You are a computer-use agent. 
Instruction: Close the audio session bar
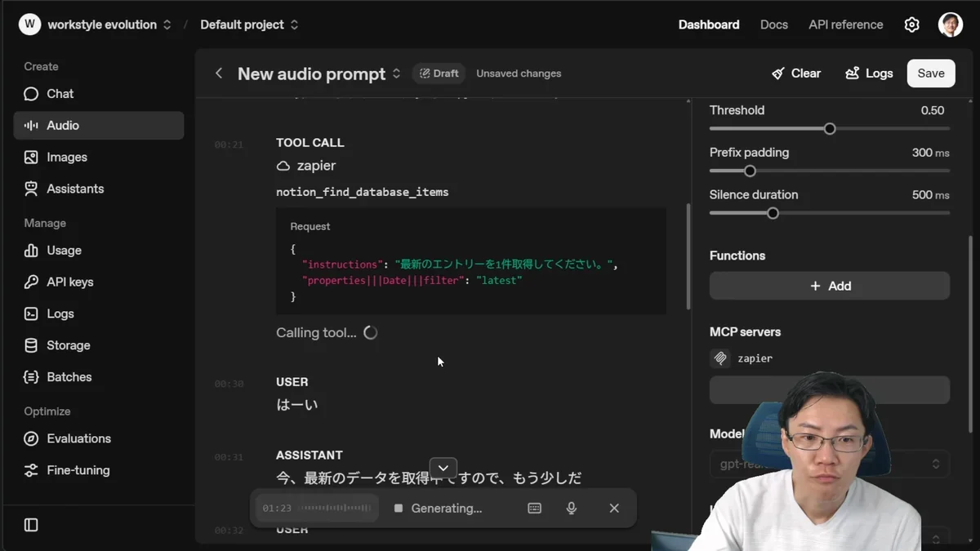coord(614,509)
